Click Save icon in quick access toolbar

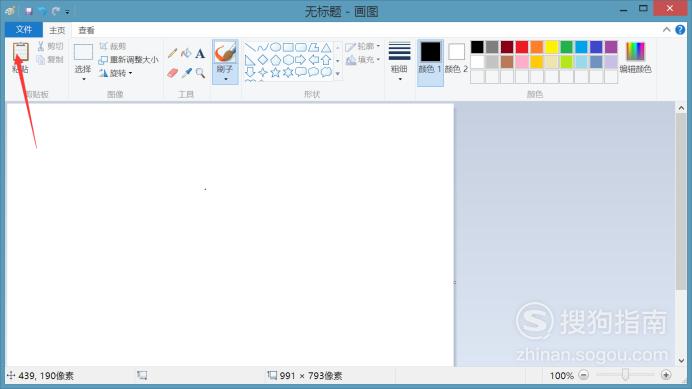[29, 11]
